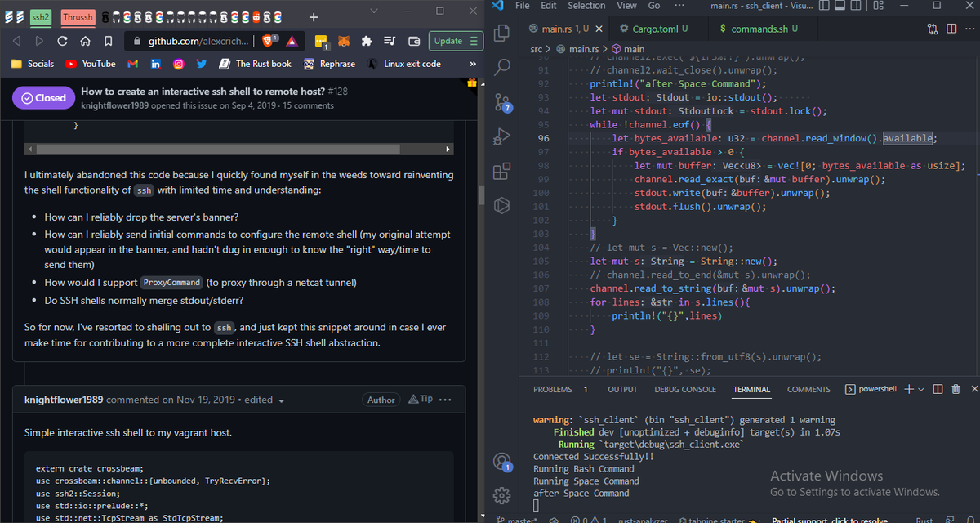Open the Run and Debug view

click(x=502, y=136)
